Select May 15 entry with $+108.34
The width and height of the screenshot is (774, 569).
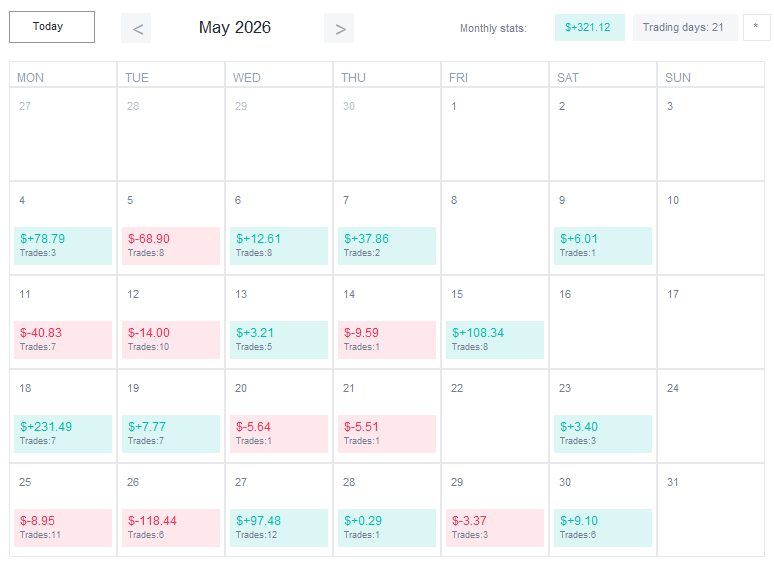[x=495, y=340]
